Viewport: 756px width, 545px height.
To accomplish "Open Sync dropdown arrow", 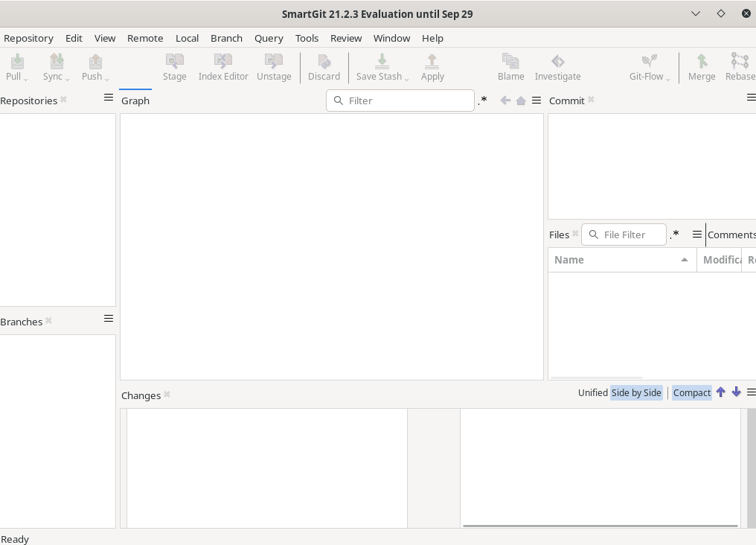I will point(68,79).
